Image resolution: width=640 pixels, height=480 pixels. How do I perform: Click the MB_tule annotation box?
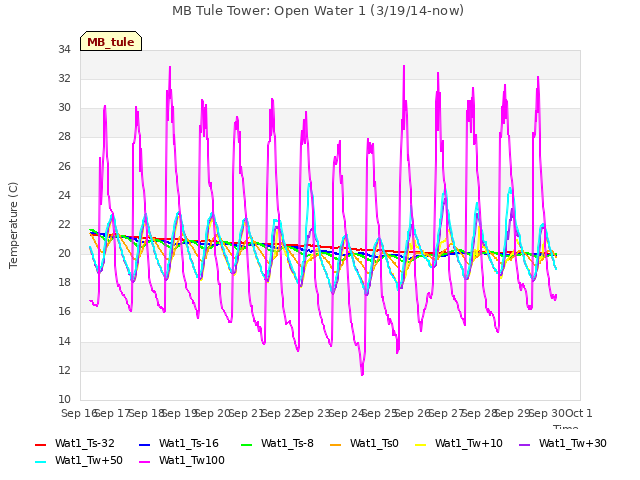(x=111, y=41)
